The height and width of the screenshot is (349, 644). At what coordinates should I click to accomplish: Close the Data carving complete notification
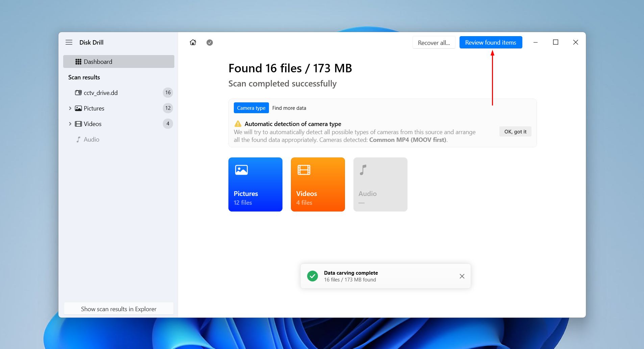click(462, 276)
